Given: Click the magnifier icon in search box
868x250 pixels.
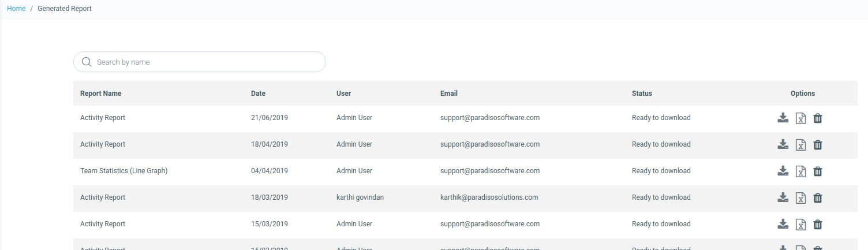Looking at the screenshot, I should 87,62.
